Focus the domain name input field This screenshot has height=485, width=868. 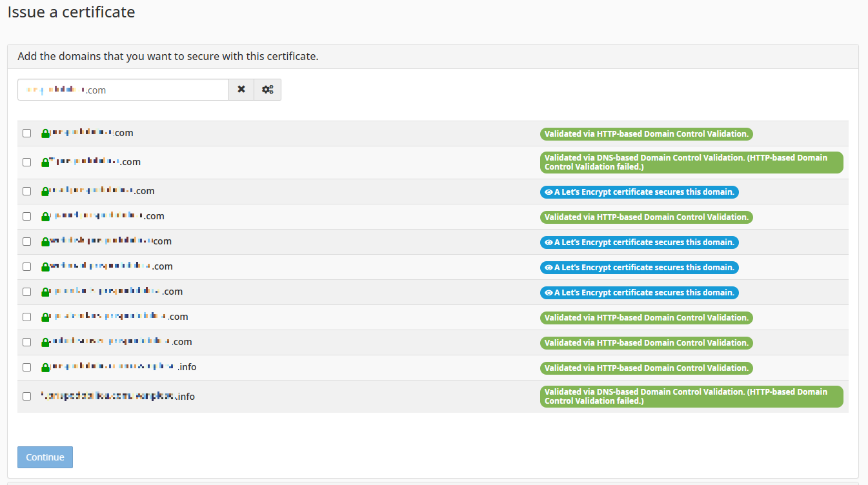[123, 90]
